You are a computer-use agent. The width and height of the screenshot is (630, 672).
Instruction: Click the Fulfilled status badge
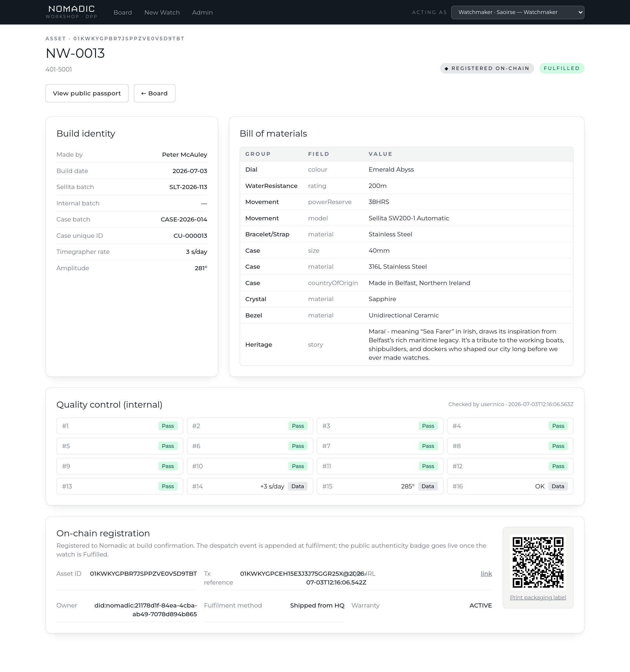point(561,68)
